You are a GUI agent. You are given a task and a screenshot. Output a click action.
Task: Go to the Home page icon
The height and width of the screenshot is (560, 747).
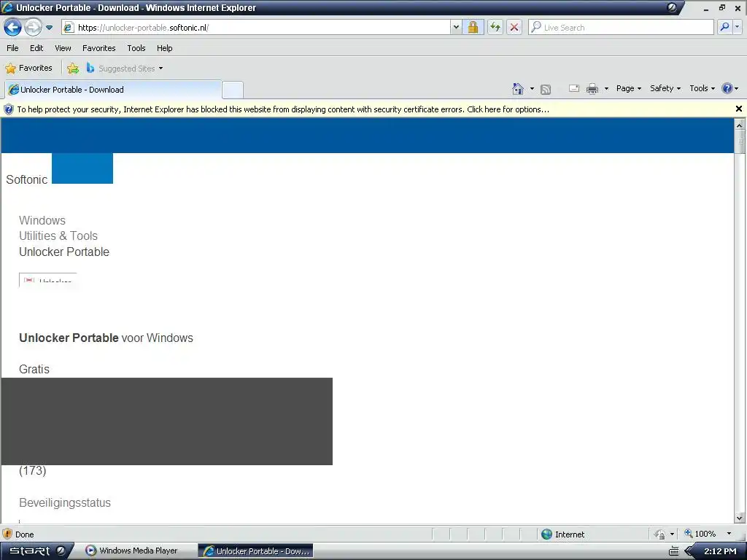[518, 88]
